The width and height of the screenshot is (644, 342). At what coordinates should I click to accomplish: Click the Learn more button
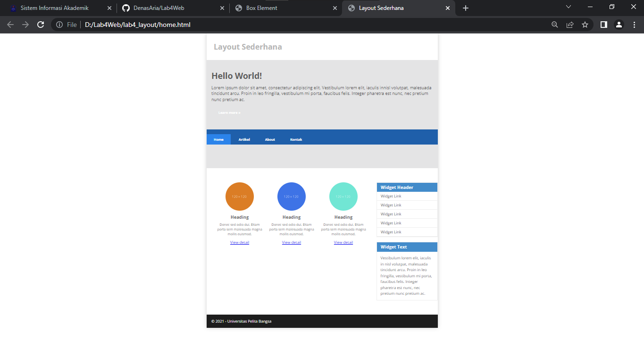pyautogui.click(x=229, y=113)
